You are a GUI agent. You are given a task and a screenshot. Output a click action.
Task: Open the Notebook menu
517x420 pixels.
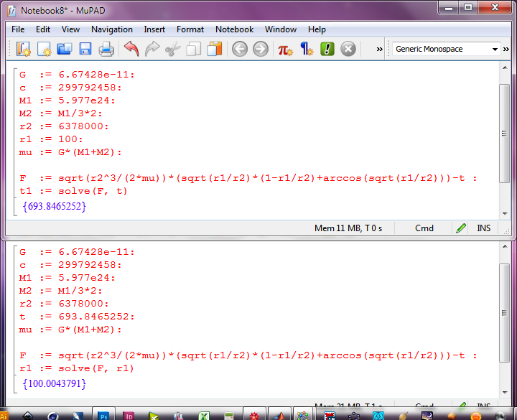(x=234, y=29)
